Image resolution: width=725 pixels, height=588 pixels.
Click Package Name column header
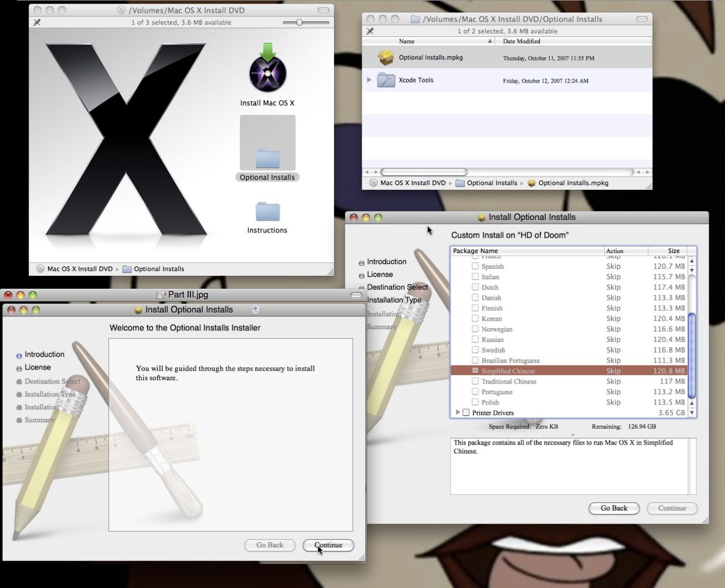coord(527,251)
